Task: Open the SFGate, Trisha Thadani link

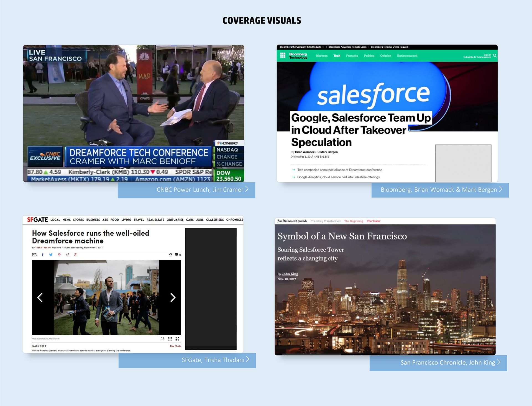Action: pyautogui.click(x=187, y=360)
